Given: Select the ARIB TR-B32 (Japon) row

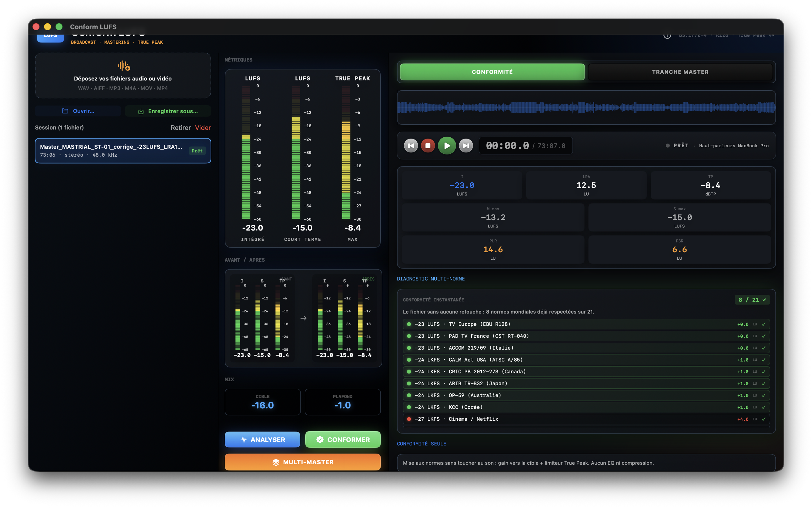Looking at the screenshot, I should [586, 383].
